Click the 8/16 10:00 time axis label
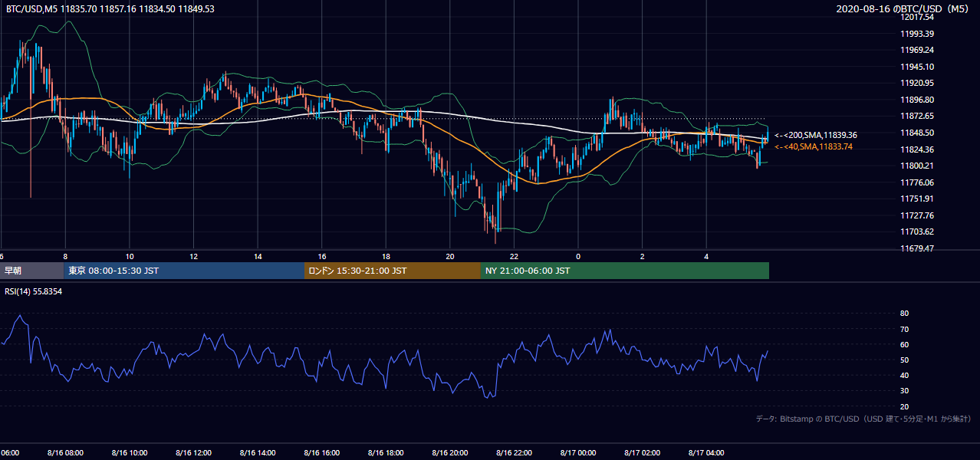980x460 pixels. pos(130,453)
